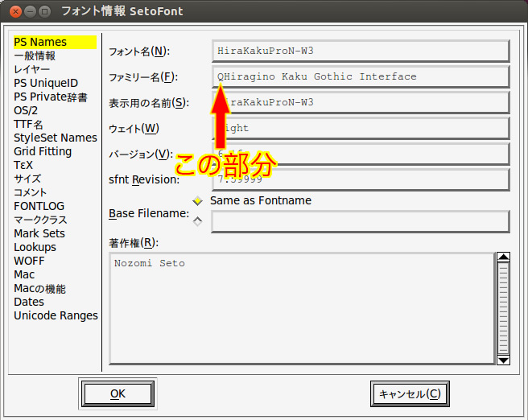Open the Dates category
The image size is (528, 420).
pyautogui.click(x=29, y=303)
